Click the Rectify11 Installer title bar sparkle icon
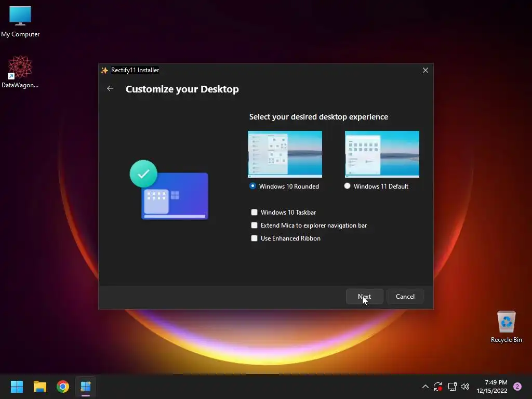The width and height of the screenshot is (532, 399). (x=104, y=70)
